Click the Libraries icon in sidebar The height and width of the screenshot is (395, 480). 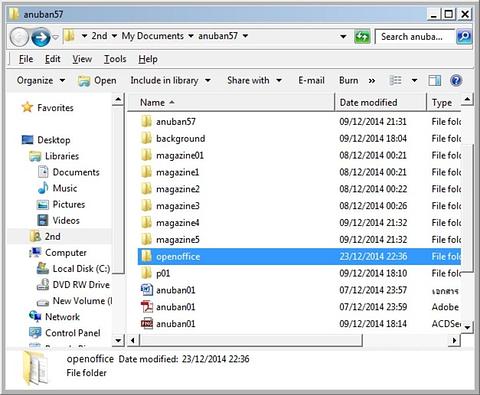click(35, 156)
